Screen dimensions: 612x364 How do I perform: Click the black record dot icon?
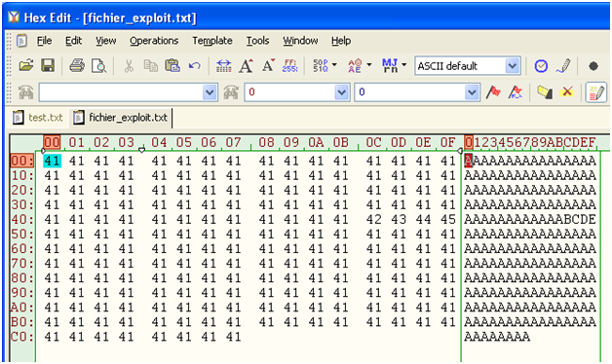pyautogui.click(x=593, y=66)
